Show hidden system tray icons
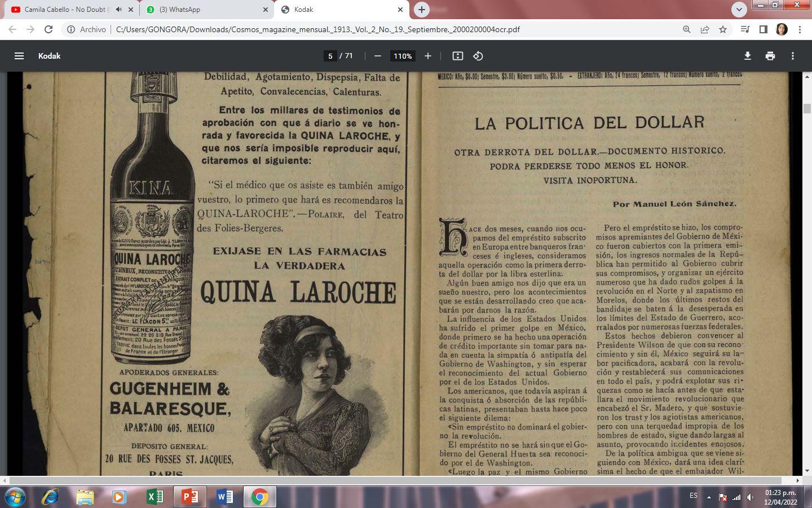Screen dimensions: 812x508 click(x=709, y=497)
